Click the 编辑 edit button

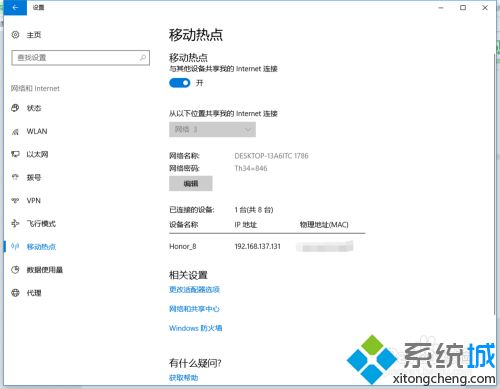point(191,183)
